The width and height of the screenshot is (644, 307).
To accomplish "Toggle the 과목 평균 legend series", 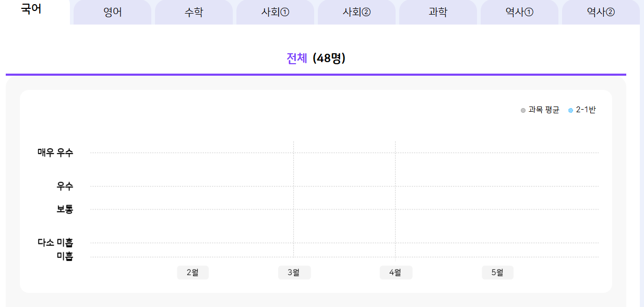I will [540, 110].
